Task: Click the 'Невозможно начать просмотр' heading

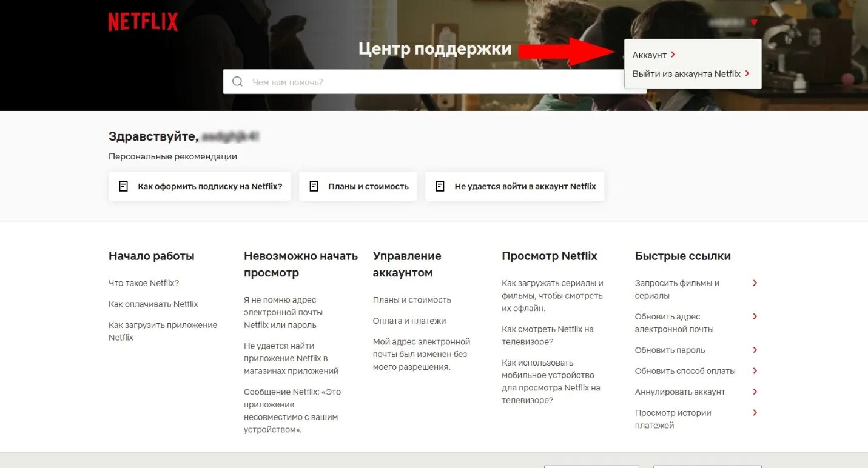Action: (x=301, y=264)
